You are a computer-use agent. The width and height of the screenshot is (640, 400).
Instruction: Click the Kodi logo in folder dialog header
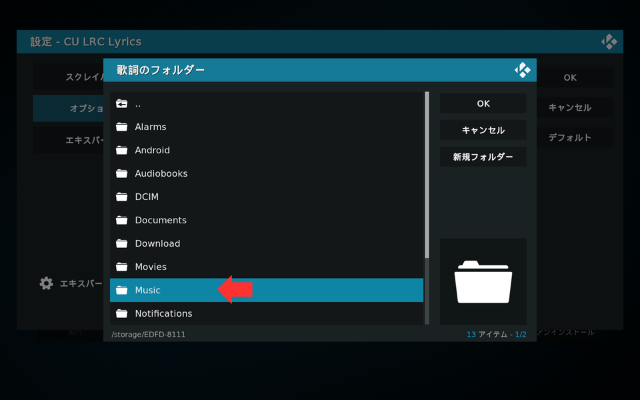[521, 70]
